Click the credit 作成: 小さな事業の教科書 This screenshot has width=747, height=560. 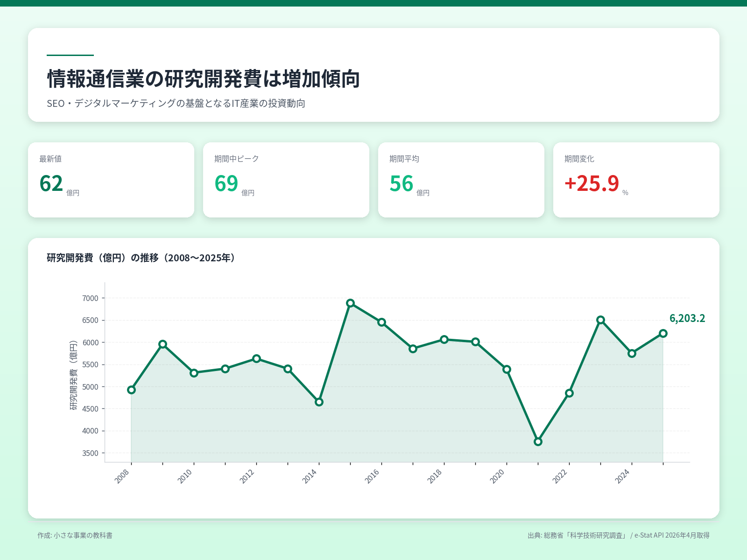pos(75,535)
